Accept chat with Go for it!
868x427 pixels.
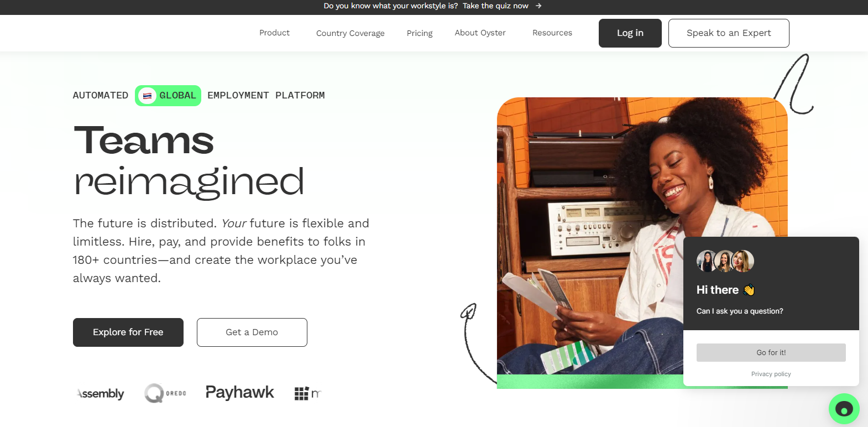(x=771, y=352)
